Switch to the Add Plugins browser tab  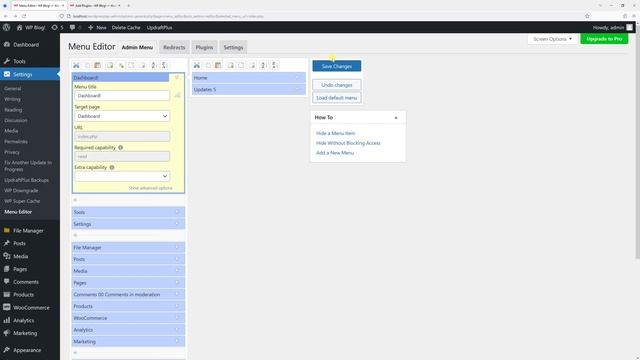[x=95, y=6]
